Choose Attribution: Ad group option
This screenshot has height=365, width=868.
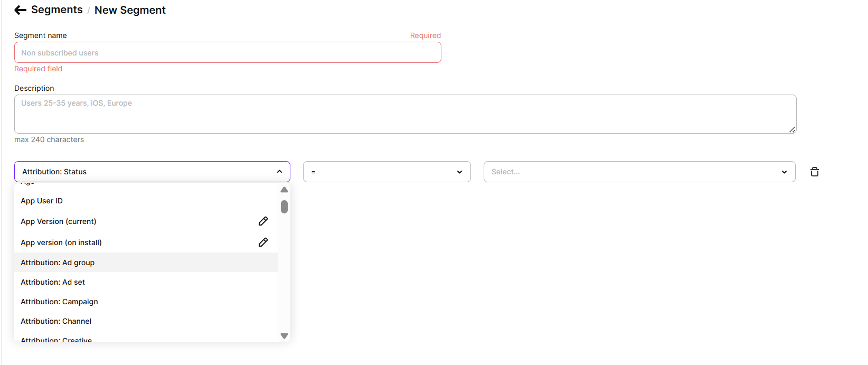coord(146,263)
